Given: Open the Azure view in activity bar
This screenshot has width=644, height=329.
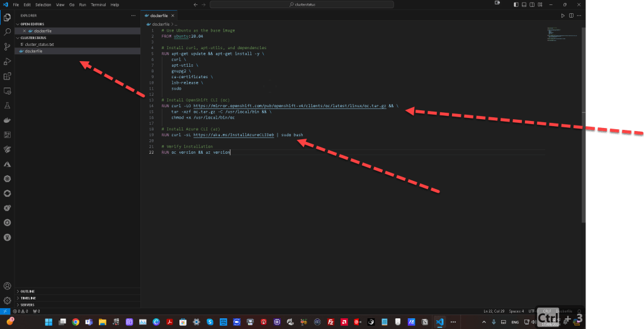Looking at the screenshot, I should [x=7, y=164].
